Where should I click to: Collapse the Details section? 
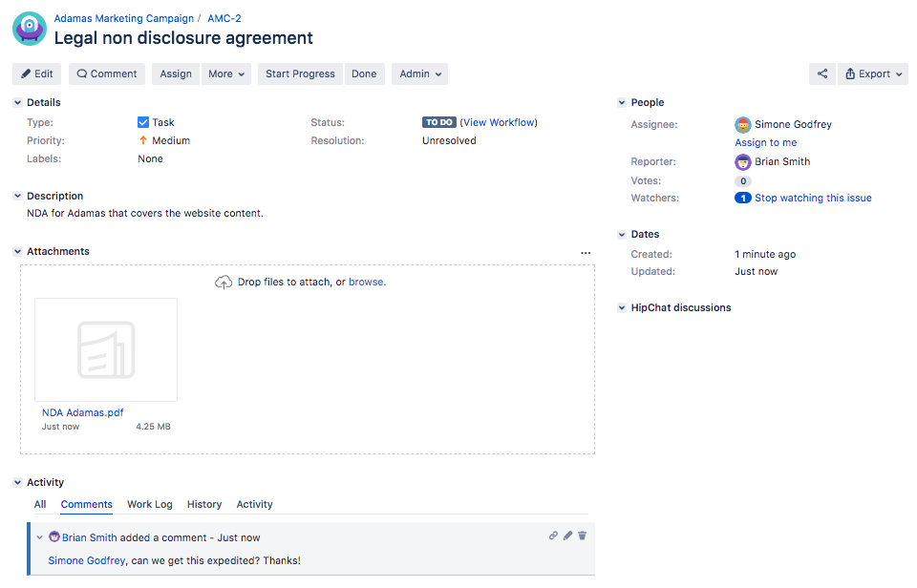point(17,102)
